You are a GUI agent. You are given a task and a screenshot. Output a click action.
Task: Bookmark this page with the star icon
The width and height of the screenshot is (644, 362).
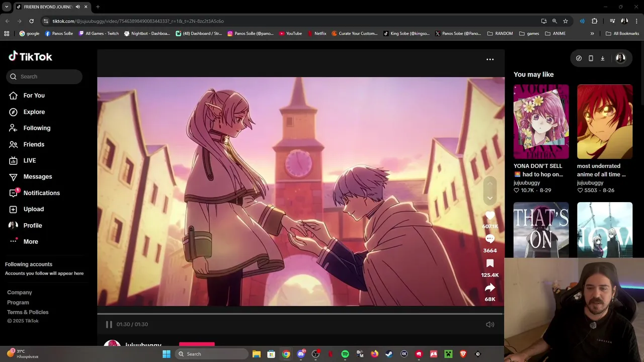[566, 21]
